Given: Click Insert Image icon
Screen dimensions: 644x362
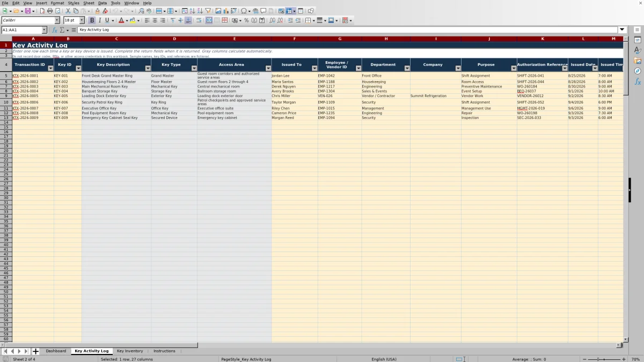Looking at the screenshot, I should (x=218, y=11).
